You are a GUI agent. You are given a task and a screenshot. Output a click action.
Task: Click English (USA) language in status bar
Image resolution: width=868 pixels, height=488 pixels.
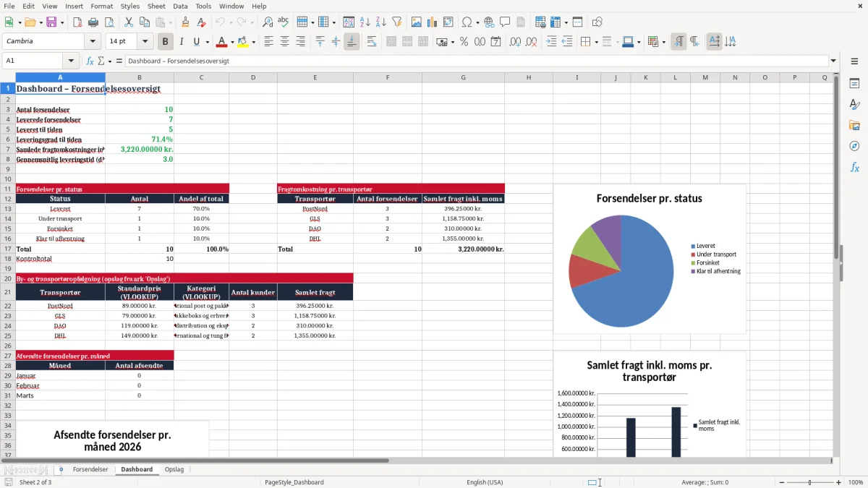(x=485, y=482)
